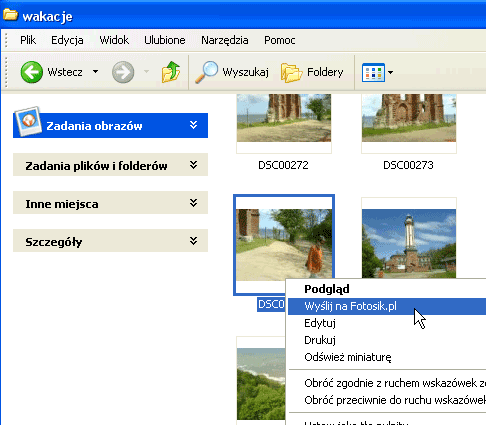Click the wakacje window title text

(x=47, y=16)
